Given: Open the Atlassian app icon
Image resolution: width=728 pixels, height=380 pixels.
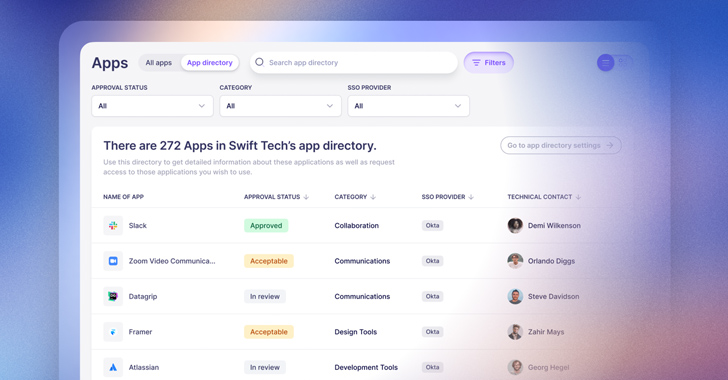Looking at the screenshot, I should coord(113,367).
